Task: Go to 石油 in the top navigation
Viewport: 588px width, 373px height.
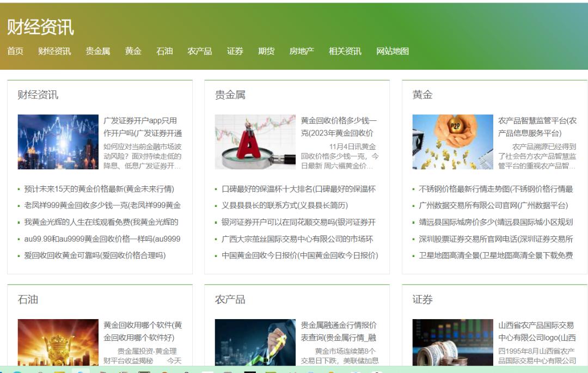Action: click(164, 51)
